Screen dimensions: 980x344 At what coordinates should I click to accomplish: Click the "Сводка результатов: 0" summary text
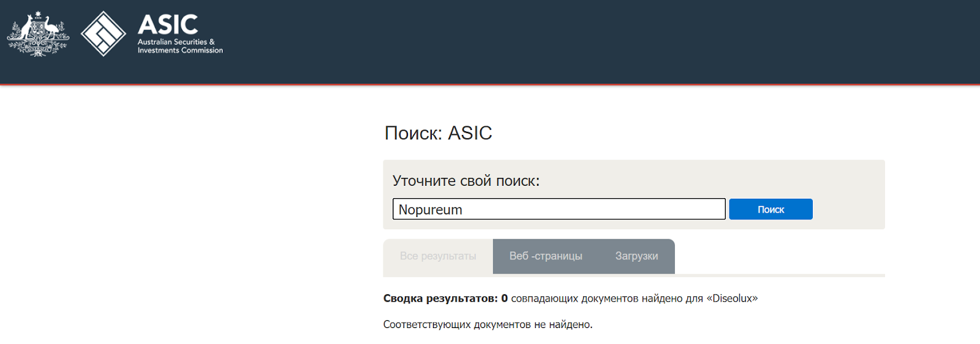click(445, 299)
